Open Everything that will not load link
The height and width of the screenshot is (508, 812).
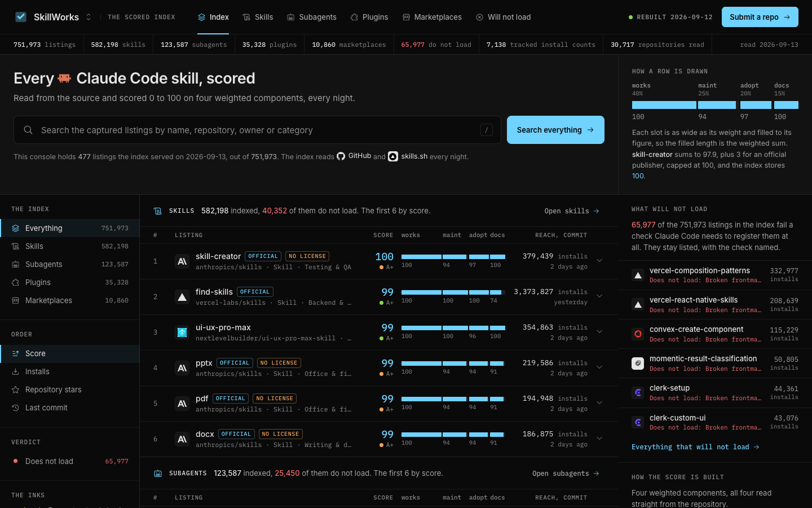tap(695, 447)
